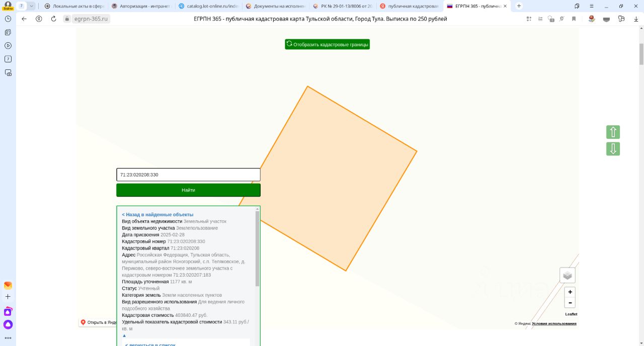
Task: Switch to Локальные акты в сфере tab
Action: (x=74, y=6)
